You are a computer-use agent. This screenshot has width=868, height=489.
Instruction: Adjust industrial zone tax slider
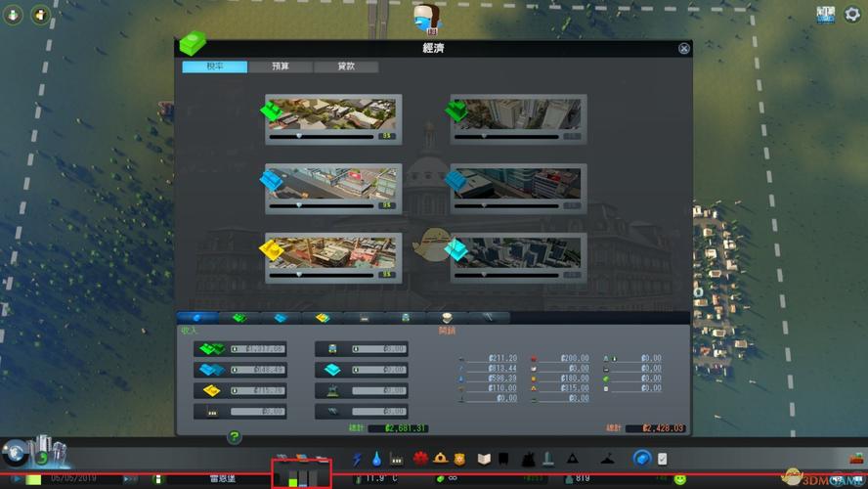(321, 274)
